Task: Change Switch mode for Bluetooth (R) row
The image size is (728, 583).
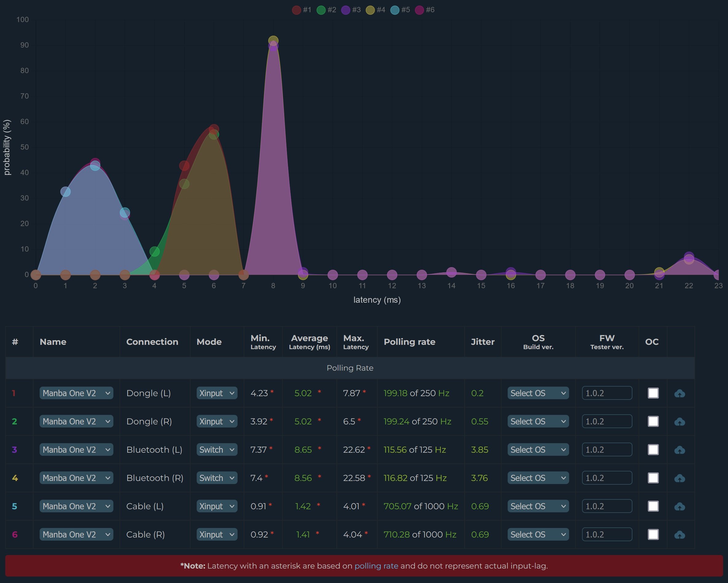Action: 217,478
